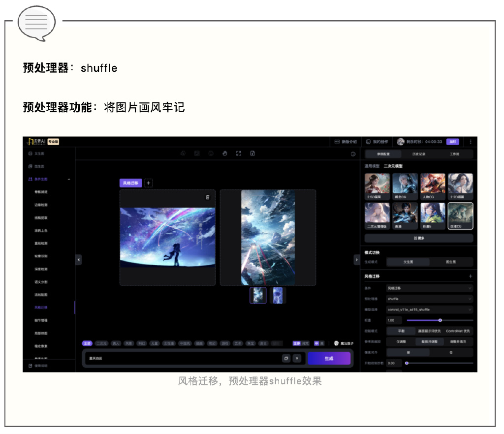504x434 pixels.
Task: Switch to the 通用模型 category
Action: coord(372,166)
